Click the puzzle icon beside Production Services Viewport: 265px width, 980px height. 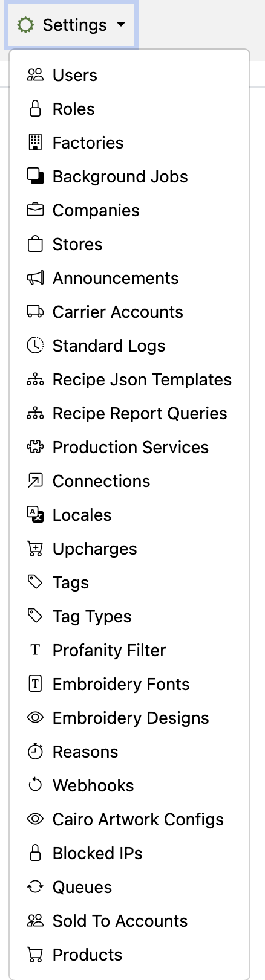tap(36, 447)
